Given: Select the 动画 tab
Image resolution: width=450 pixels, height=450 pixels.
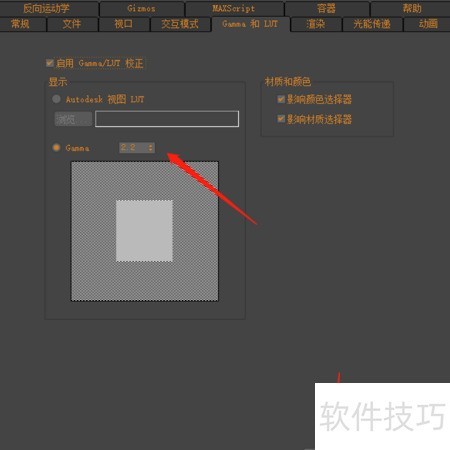Looking at the screenshot, I should point(428,24).
